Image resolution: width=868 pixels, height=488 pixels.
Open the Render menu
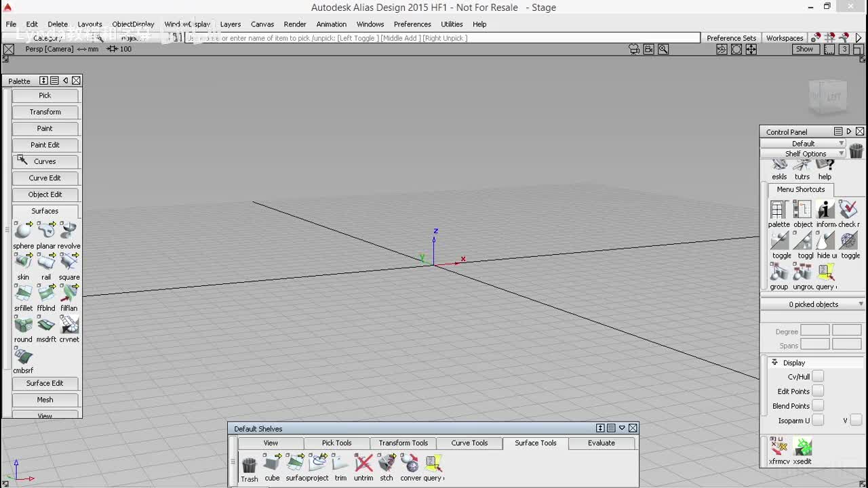295,24
